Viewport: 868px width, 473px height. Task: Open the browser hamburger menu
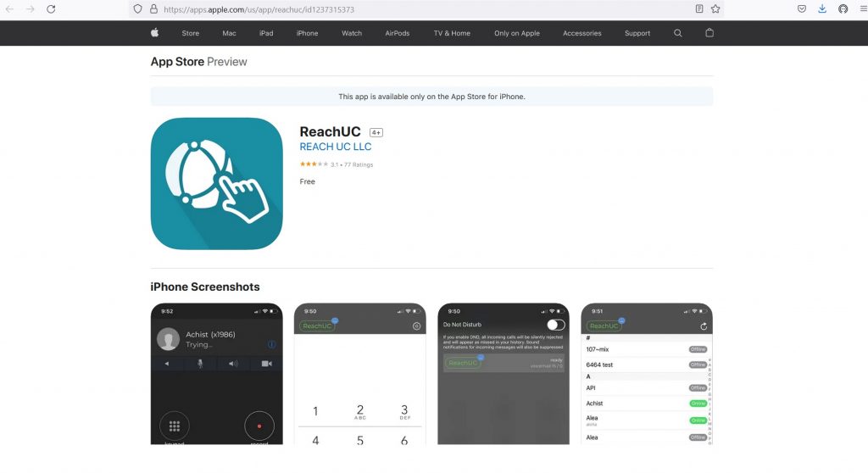(x=862, y=8)
